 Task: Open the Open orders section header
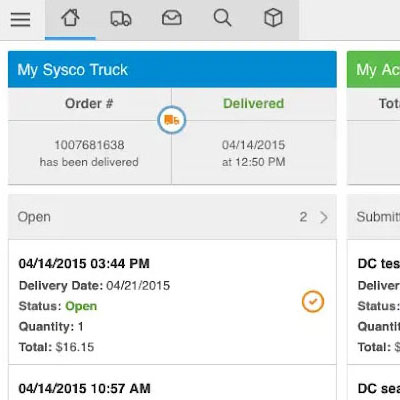click(x=172, y=217)
